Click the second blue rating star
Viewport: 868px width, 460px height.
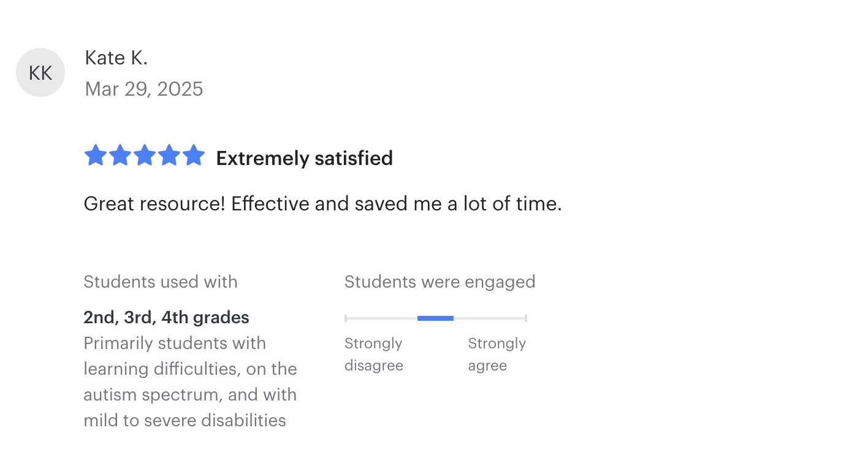(120, 155)
